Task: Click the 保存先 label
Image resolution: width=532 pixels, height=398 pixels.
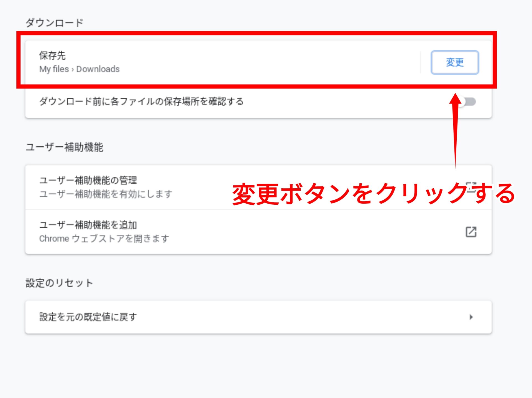Action: pyautogui.click(x=52, y=55)
